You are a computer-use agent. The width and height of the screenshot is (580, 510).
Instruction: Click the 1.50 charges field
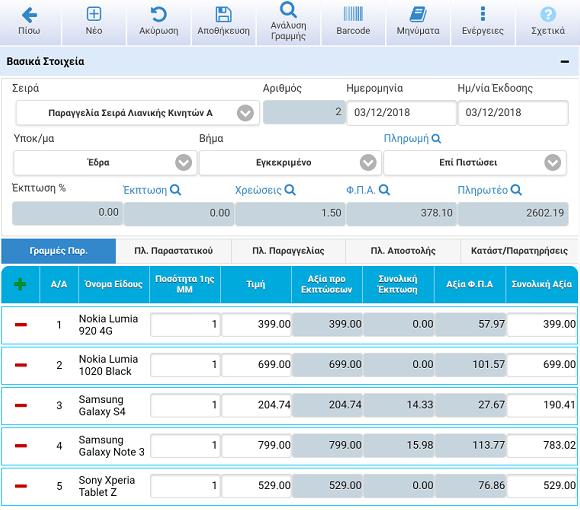[290, 213]
